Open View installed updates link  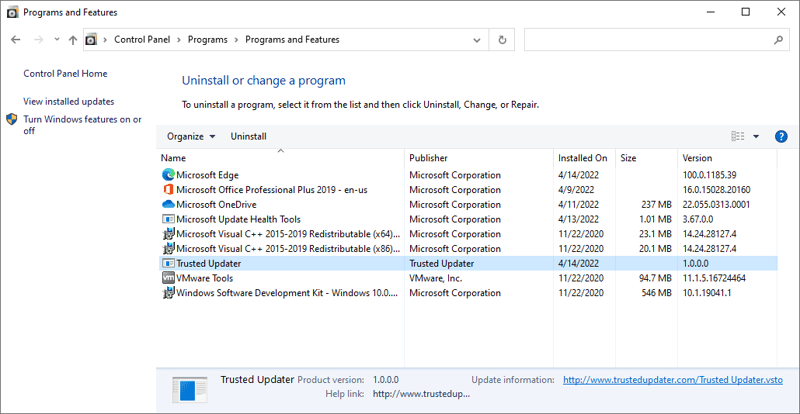click(69, 102)
